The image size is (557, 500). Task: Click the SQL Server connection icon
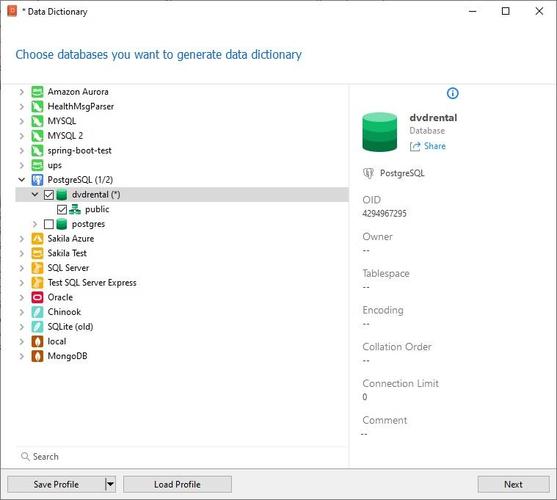37,268
